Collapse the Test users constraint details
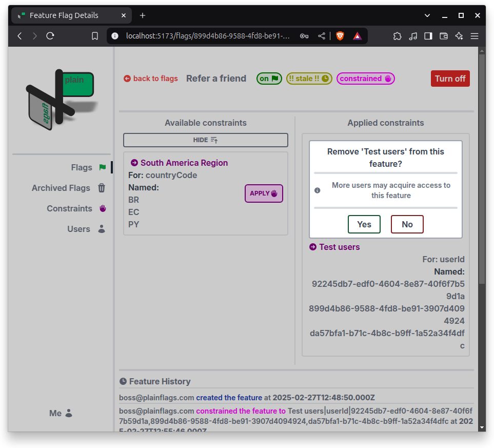Screen dimensions: 494x448 click(x=334, y=247)
